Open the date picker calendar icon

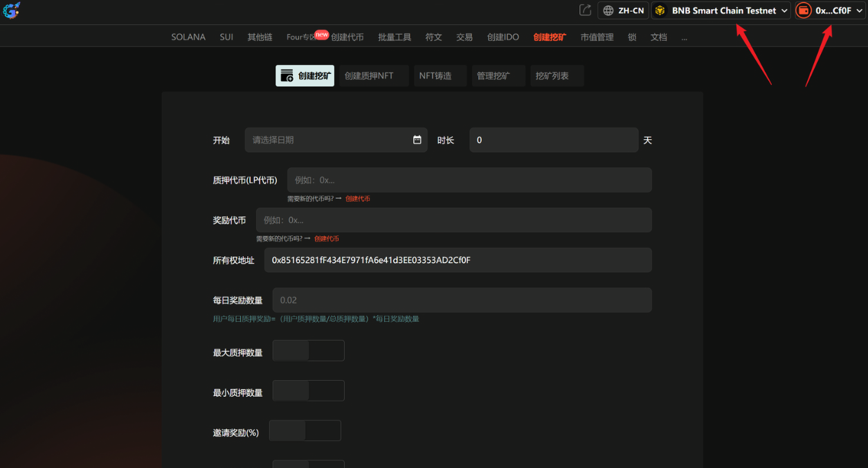pos(417,140)
